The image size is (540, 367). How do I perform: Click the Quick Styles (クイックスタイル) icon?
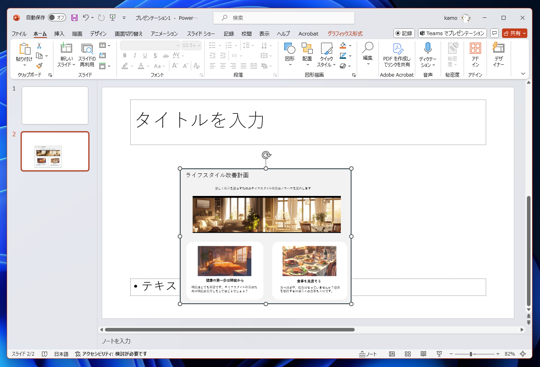pos(326,48)
